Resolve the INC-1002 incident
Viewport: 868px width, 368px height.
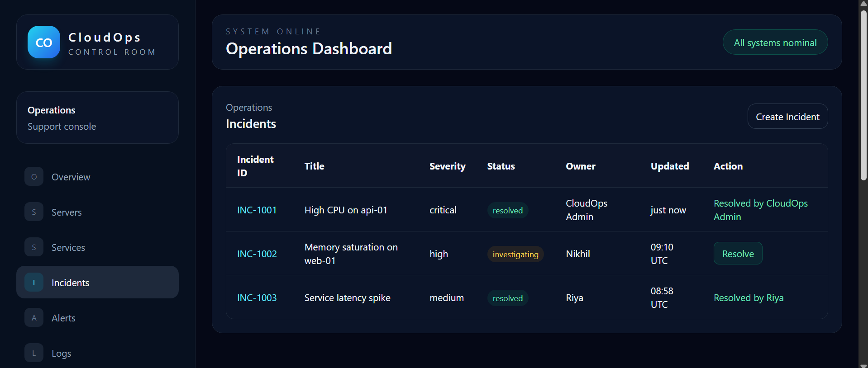click(738, 254)
